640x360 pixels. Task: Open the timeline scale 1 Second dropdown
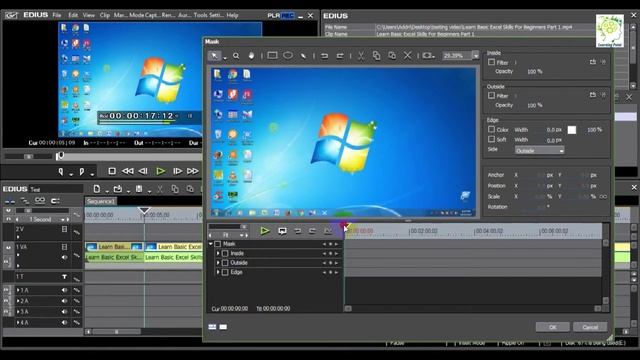coord(63,220)
